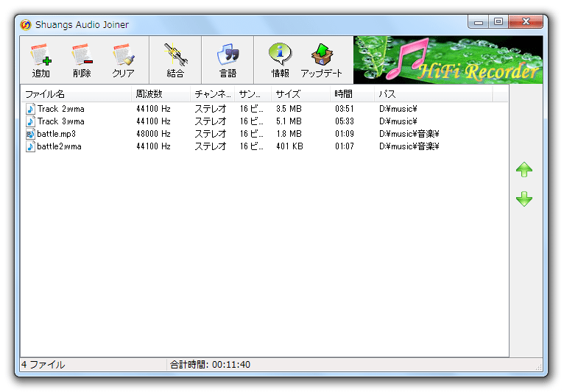Screen dimensions: 564x392
Task: Click the battle.mp3 file icon
Action: tap(30, 134)
